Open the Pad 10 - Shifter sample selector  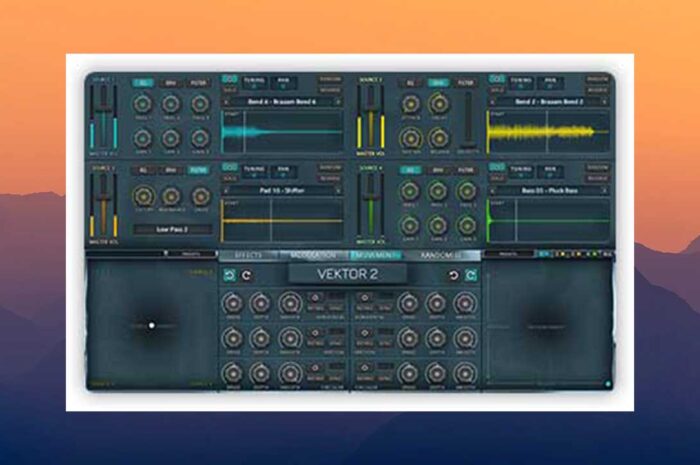(x=282, y=191)
